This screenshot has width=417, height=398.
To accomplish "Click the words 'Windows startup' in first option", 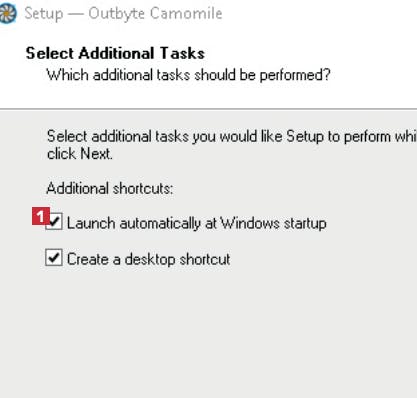I will point(274,223).
